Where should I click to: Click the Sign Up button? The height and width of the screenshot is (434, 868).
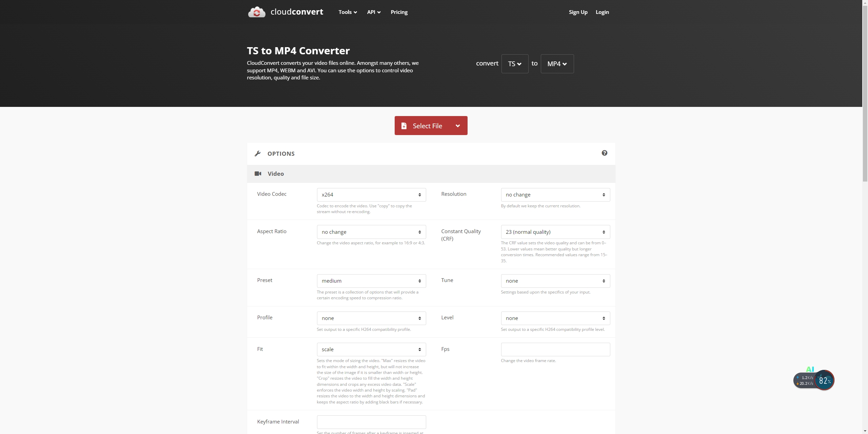point(578,12)
